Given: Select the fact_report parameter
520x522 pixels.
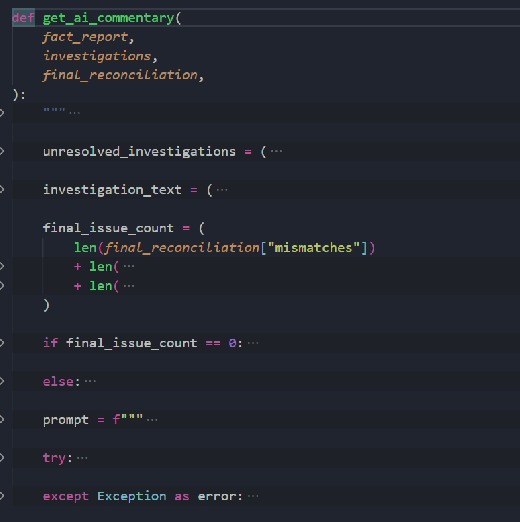Looking at the screenshot, I should click(85, 37).
